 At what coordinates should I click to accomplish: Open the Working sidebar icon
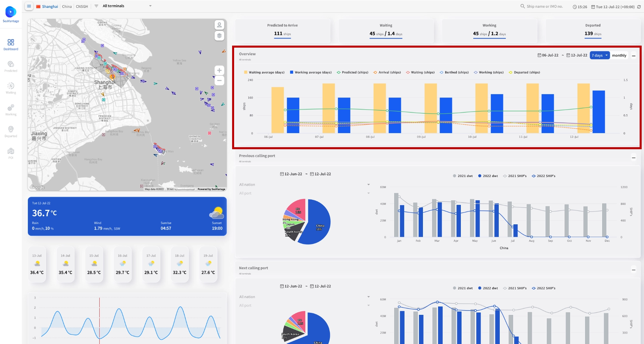click(11, 110)
